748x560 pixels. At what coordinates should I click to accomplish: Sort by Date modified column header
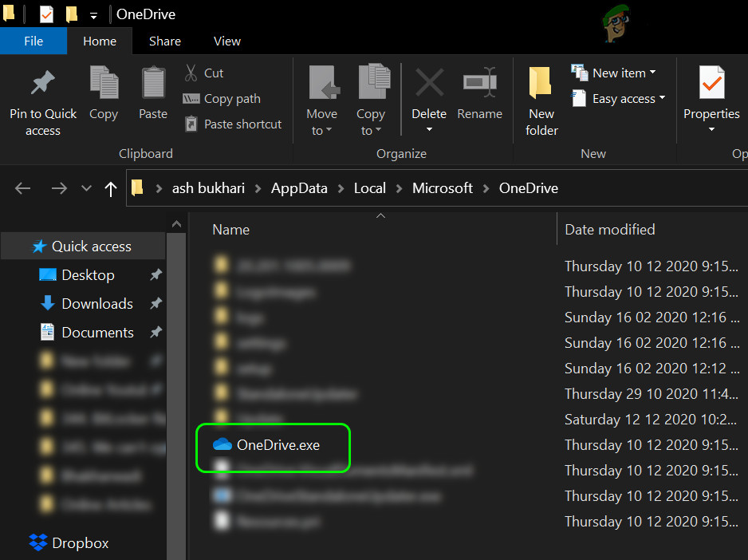[x=610, y=230]
